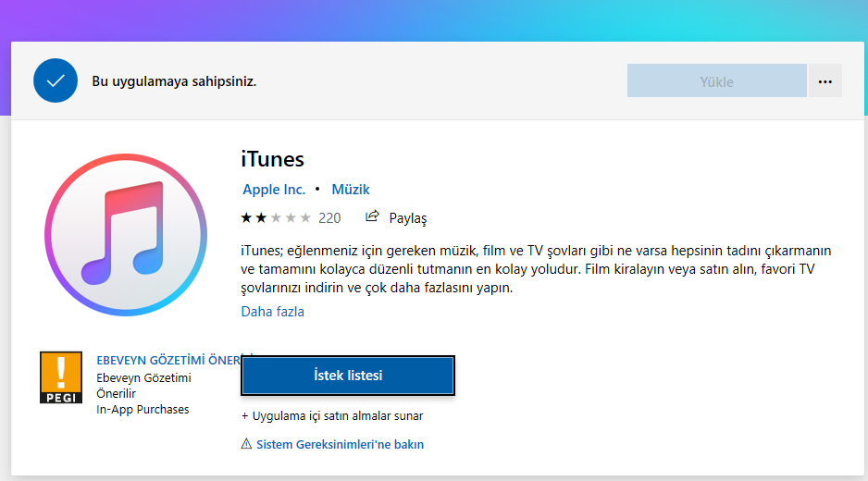Open the Apple Inc. publisher link
868x481 pixels.
(274, 190)
